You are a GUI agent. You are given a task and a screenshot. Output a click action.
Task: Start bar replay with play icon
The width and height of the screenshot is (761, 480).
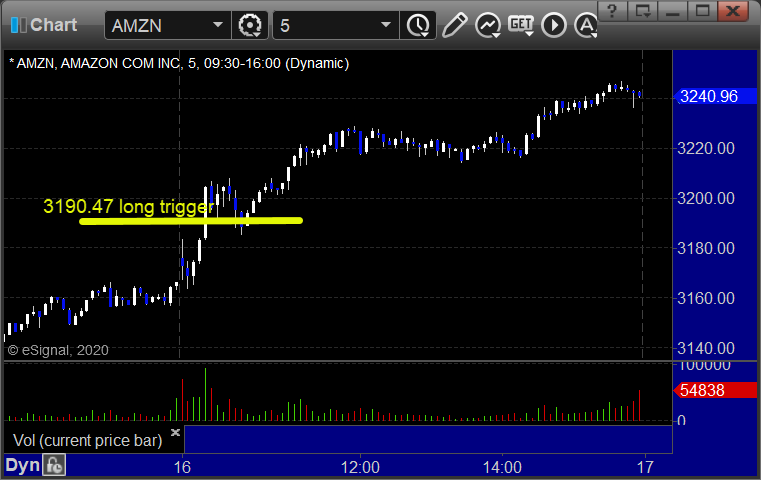pyautogui.click(x=554, y=25)
